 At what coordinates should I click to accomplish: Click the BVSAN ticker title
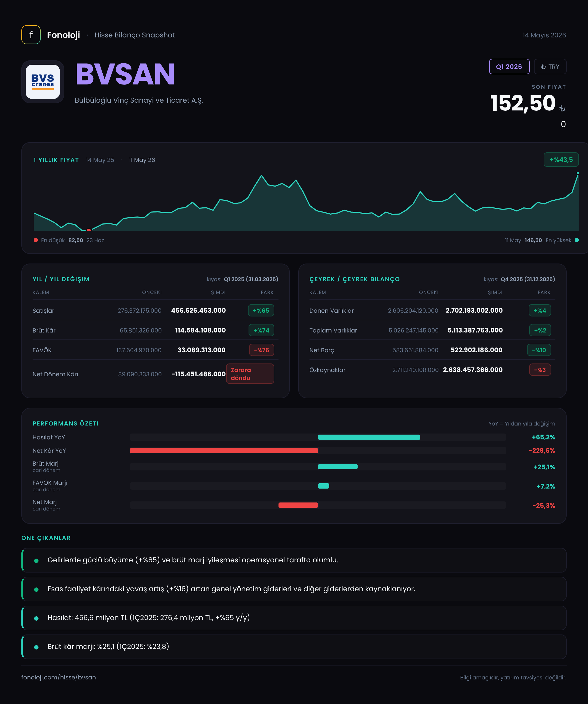pyautogui.click(x=125, y=74)
